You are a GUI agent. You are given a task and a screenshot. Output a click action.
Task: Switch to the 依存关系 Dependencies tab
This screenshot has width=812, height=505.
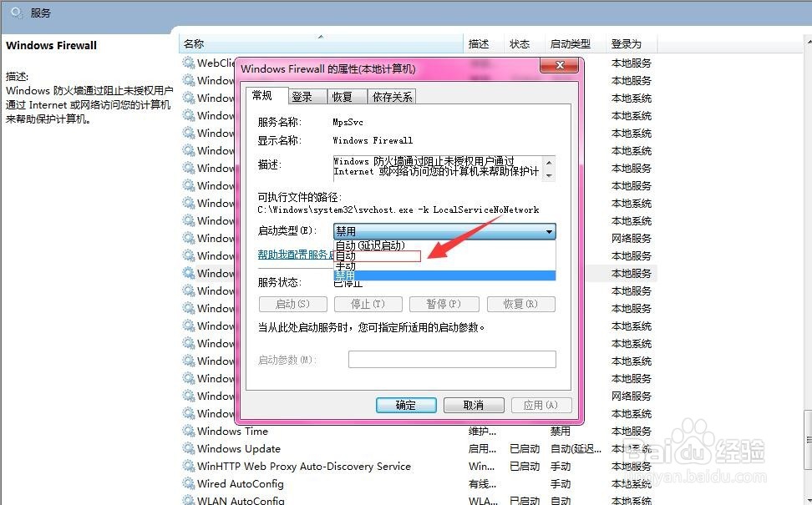coord(392,97)
